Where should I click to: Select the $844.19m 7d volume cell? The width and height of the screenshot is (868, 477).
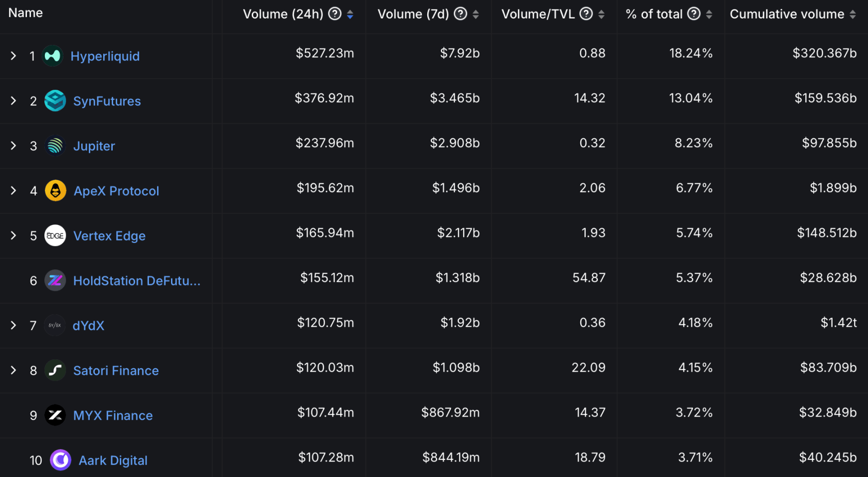tap(451, 458)
